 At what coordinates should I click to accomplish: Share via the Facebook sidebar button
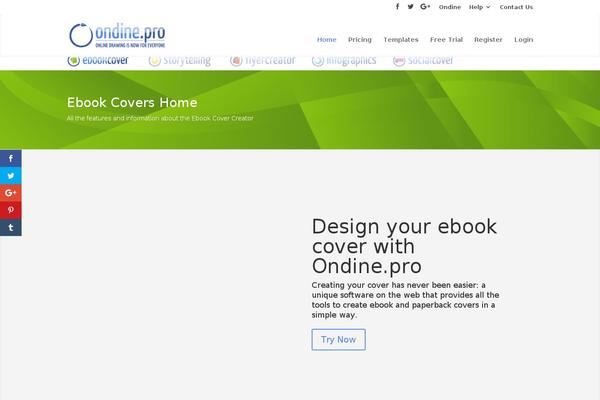click(11, 158)
